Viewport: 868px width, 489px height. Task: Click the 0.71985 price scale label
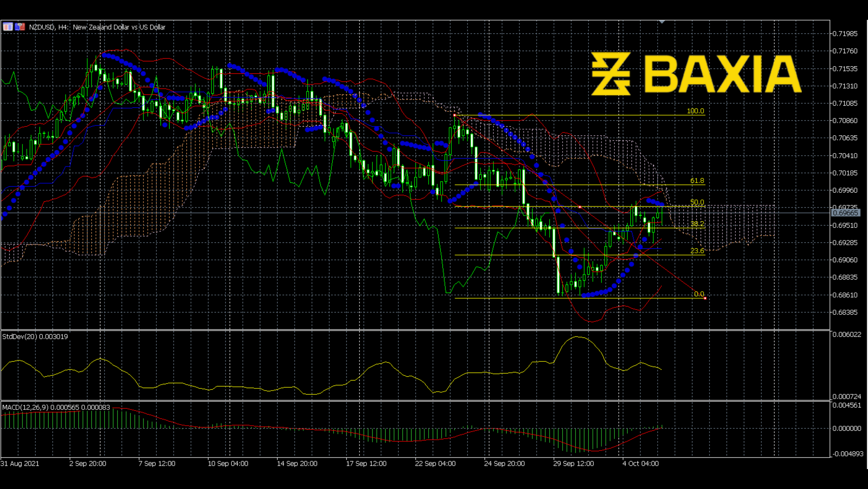click(x=845, y=33)
